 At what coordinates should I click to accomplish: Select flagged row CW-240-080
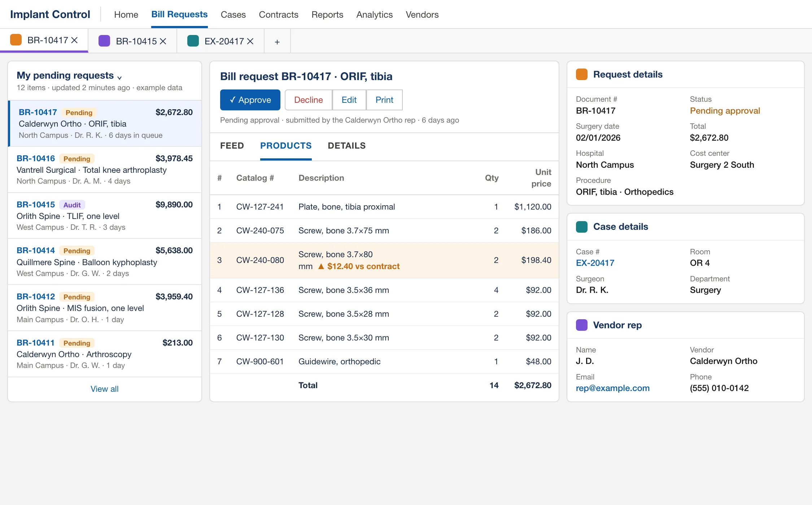coord(384,260)
